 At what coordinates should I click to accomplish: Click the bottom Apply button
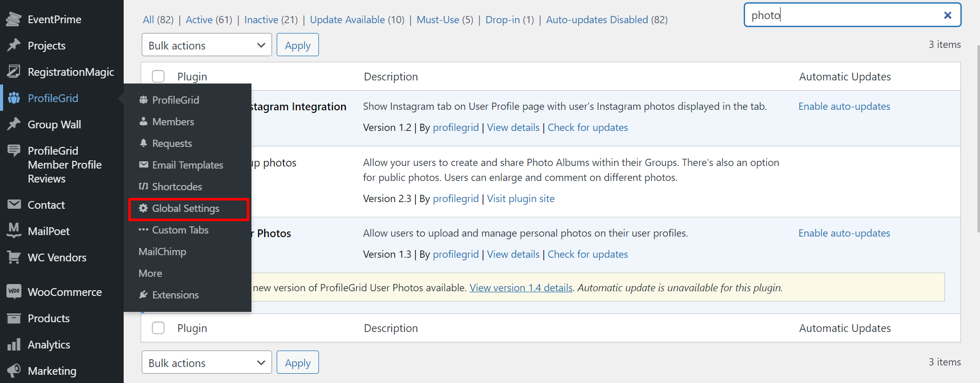click(298, 362)
